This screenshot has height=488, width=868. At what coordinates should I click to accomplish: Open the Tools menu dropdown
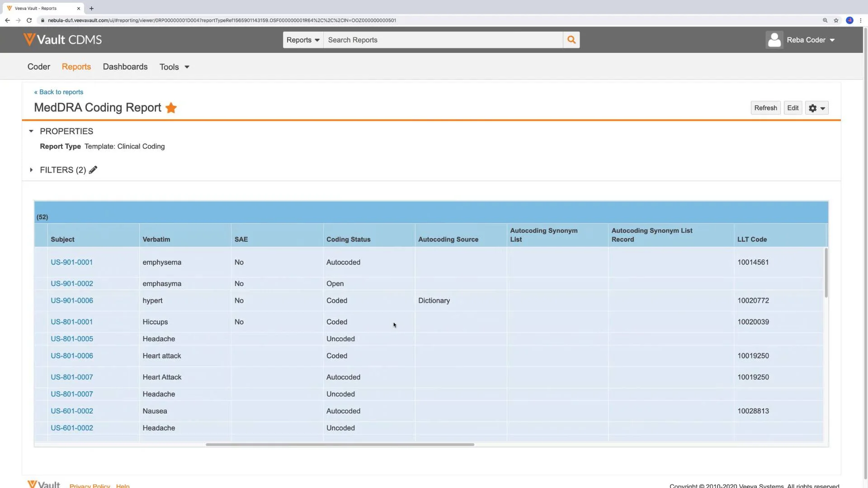175,67
